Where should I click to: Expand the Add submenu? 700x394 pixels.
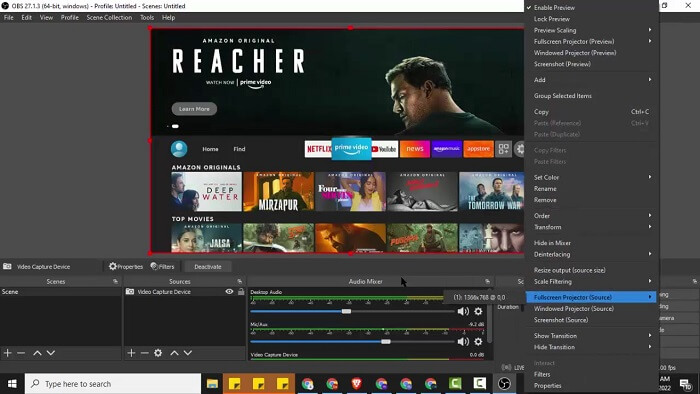[x=592, y=80]
